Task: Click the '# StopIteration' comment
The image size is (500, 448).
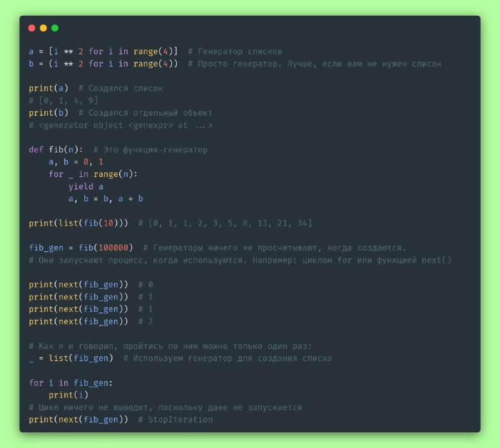Action: [x=176, y=420]
